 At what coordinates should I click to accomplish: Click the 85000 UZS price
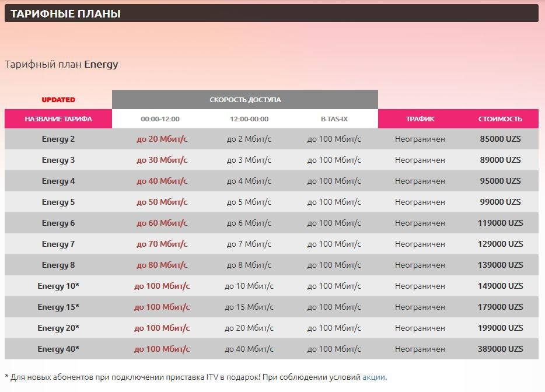pyautogui.click(x=500, y=139)
